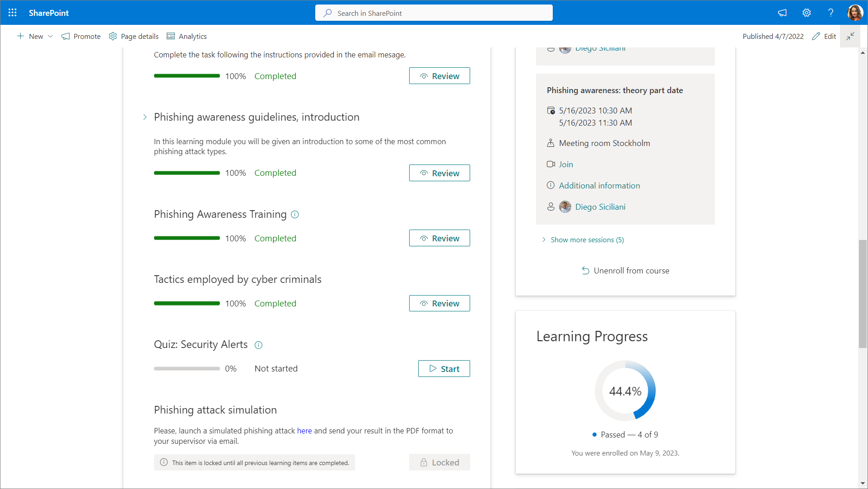The width and height of the screenshot is (868, 489).
Task: Click the megaphone feedback icon in header
Action: [x=782, y=13]
